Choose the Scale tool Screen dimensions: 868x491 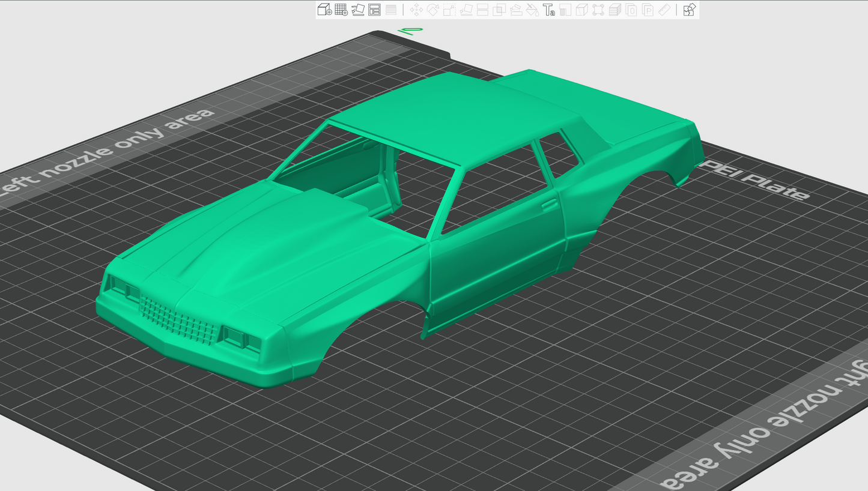449,10
